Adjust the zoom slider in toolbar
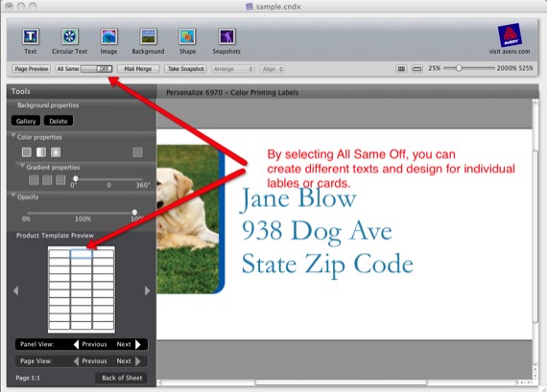The height and width of the screenshot is (392, 547). click(459, 68)
